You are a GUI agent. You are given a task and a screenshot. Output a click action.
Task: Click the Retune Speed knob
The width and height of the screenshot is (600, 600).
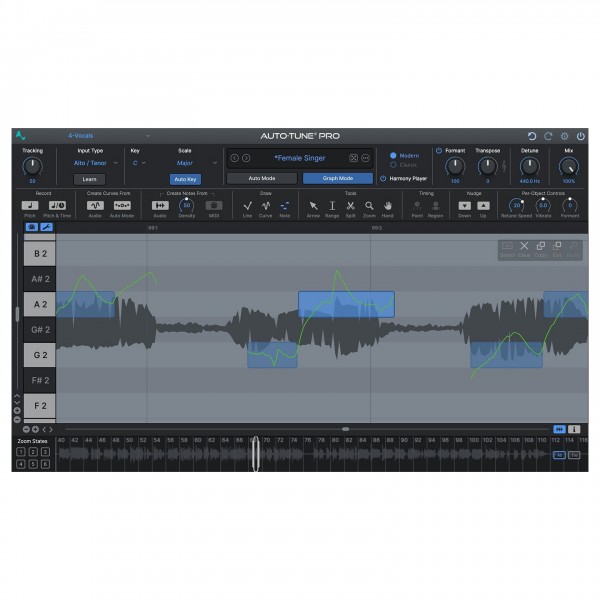click(517, 205)
